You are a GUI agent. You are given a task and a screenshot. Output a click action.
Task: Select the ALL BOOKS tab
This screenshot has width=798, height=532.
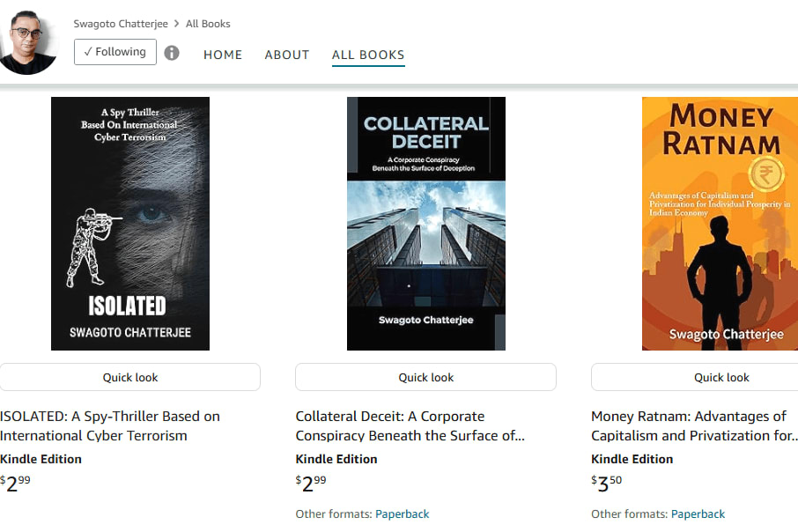[x=368, y=55]
